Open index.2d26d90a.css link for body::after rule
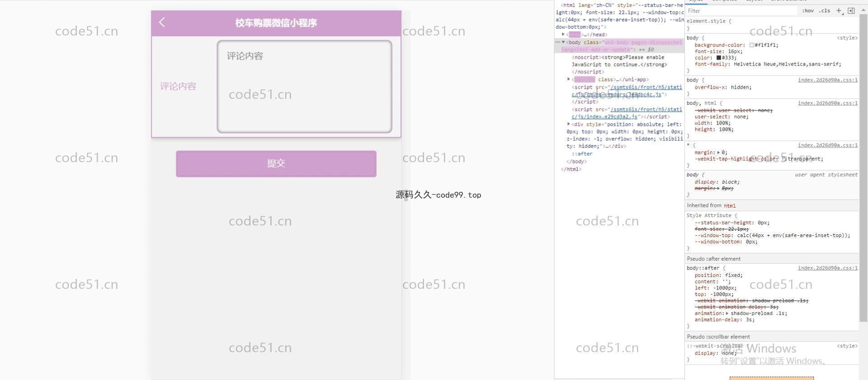 [827, 268]
